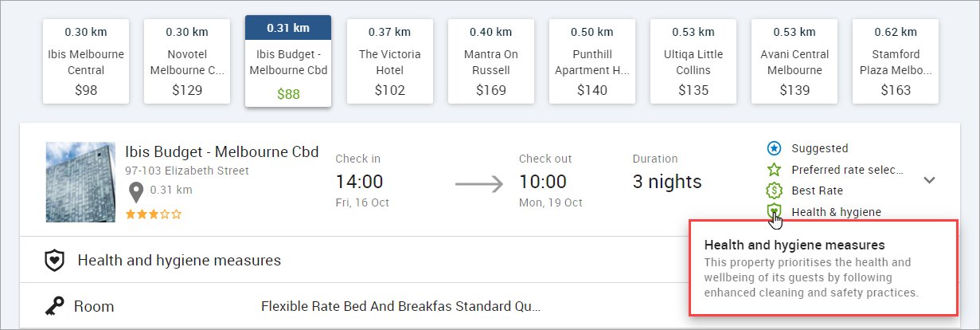This screenshot has width=980, height=330.
Task: Pick the Mantra On Russell $169 card
Action: tap(491, 61)
